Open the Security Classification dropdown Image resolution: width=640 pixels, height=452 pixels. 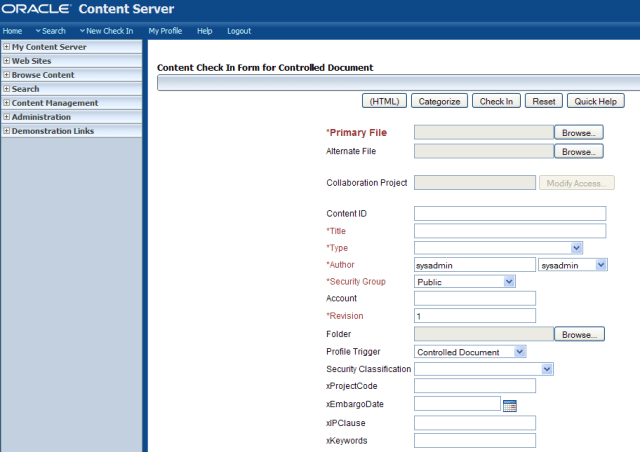547,369
